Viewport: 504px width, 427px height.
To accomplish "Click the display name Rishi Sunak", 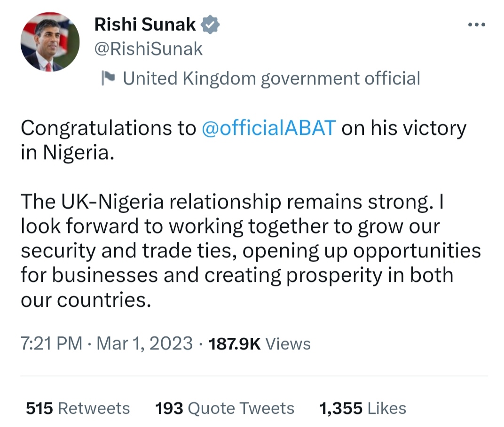I will click(145, 24).
